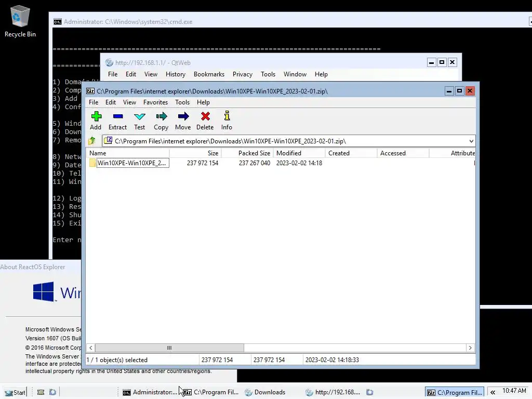This screenshot has width=532, height=399.
Task: Open archive Info in 7-Zip
Action: 227,121
